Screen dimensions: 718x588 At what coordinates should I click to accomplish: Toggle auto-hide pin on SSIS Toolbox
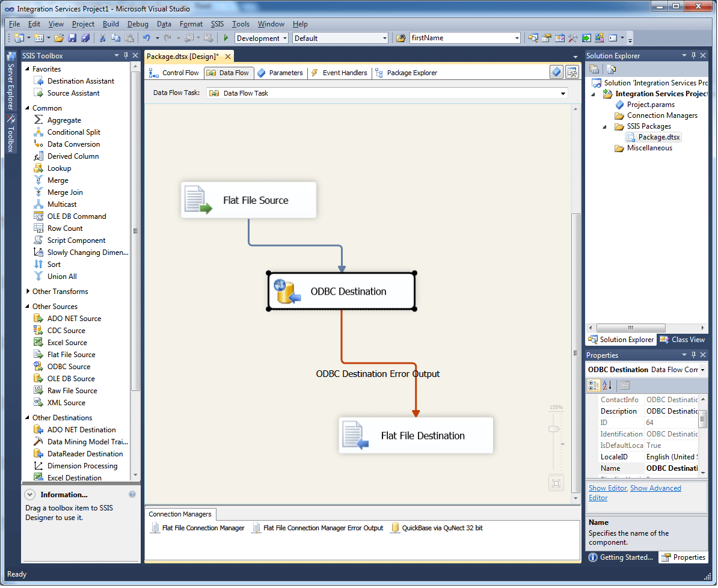126,56
